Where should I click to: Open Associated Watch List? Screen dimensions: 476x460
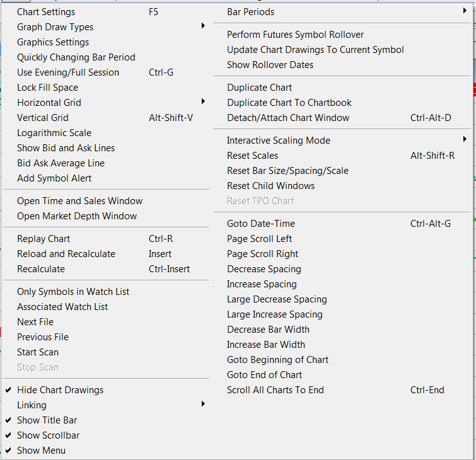coord(106,307)
